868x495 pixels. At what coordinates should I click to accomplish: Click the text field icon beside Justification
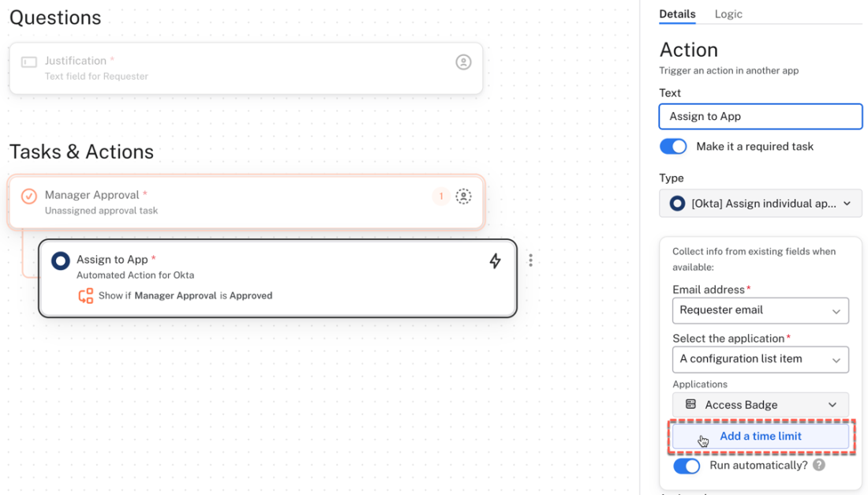[29, 62]
